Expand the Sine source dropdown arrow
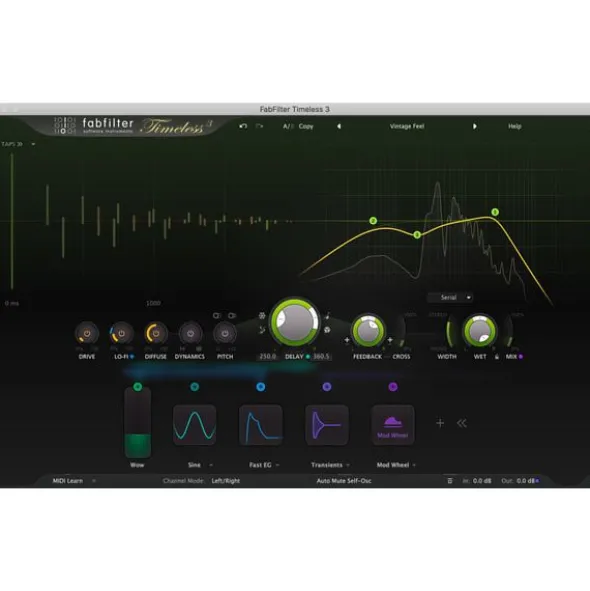The height and width of the screenshot is (591, 590). [x=211, y=465]
